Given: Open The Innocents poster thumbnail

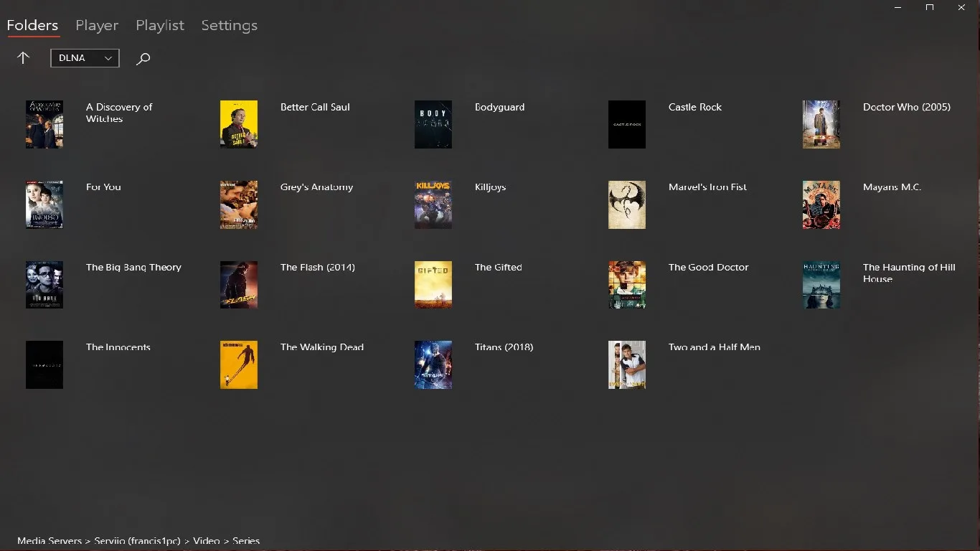Looking at the screenshot, I should click(x=44, y=364).
